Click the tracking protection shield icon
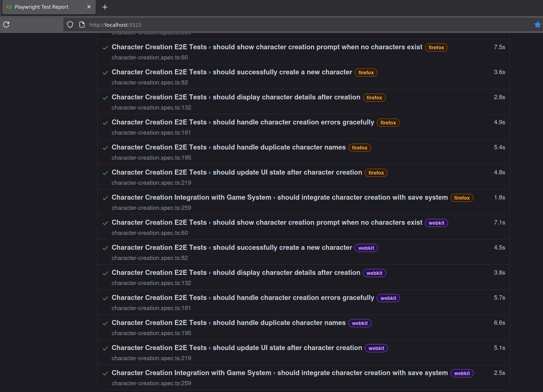 click(70, 24)
